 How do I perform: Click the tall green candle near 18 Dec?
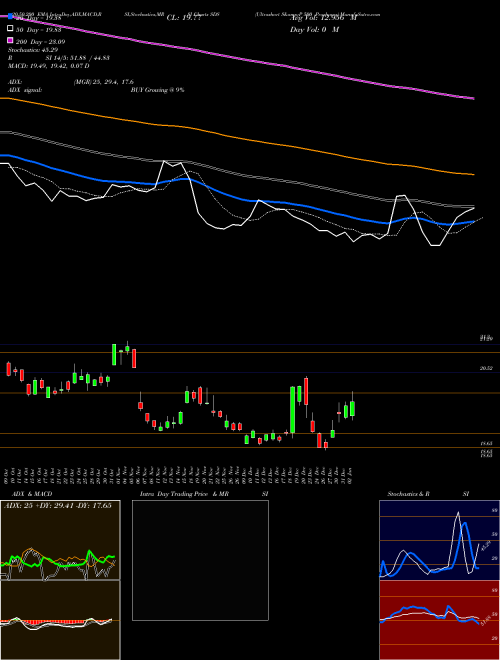(293, 410)
